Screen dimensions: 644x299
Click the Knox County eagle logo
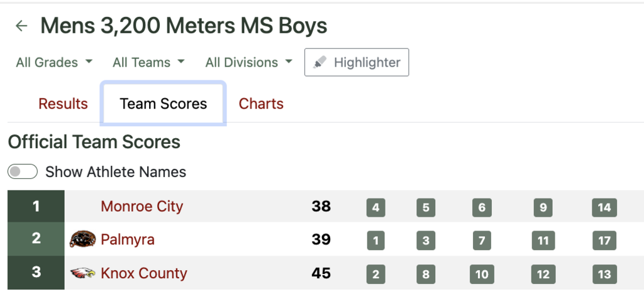[82, 273]
